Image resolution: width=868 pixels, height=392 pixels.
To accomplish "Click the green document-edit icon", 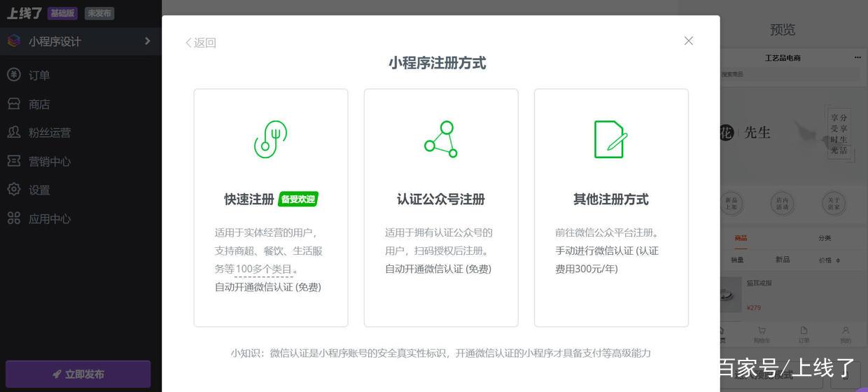I will pyautogui.click(x=610, y=139).
